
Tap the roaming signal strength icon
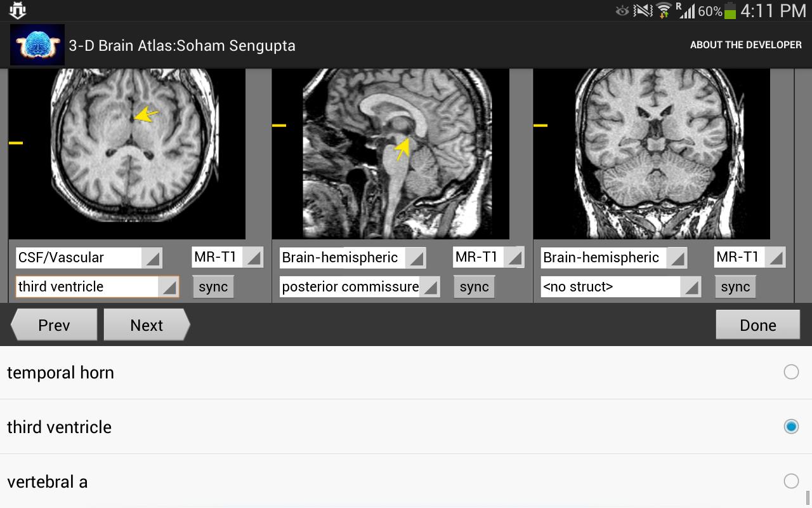pos(685,11)
